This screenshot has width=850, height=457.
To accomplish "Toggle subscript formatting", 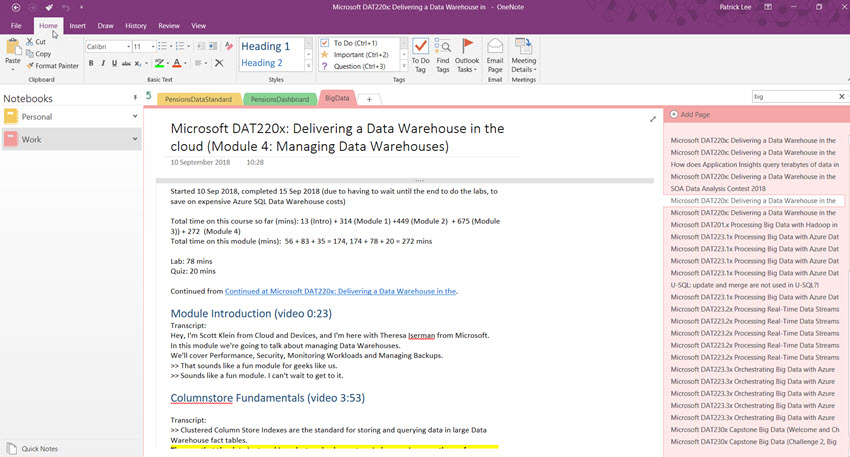I will coord(138,63).
